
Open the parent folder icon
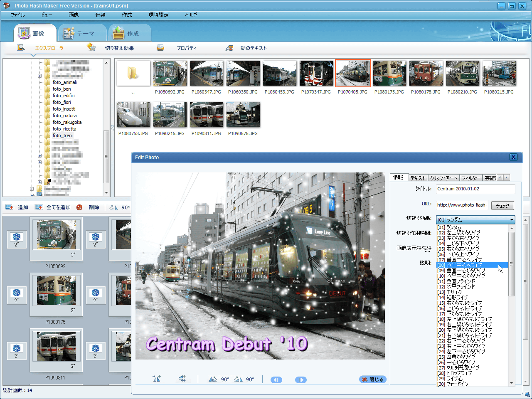133,74
